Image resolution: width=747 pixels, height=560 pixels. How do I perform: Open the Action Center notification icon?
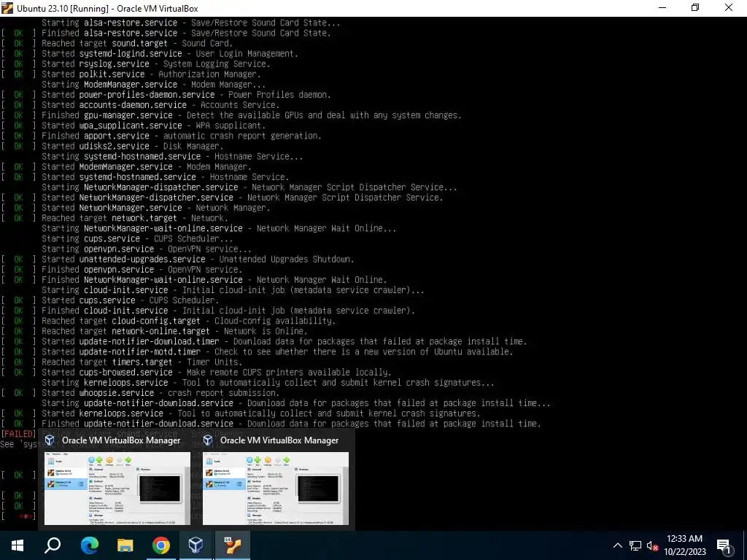(724, 545)
